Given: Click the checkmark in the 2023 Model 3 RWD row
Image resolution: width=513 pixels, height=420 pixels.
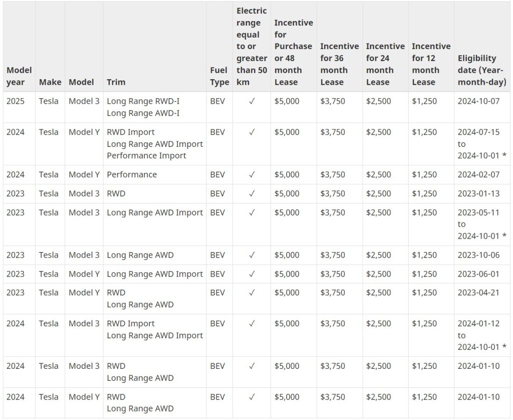Looking at the screenshot, I should coord(251,193).
